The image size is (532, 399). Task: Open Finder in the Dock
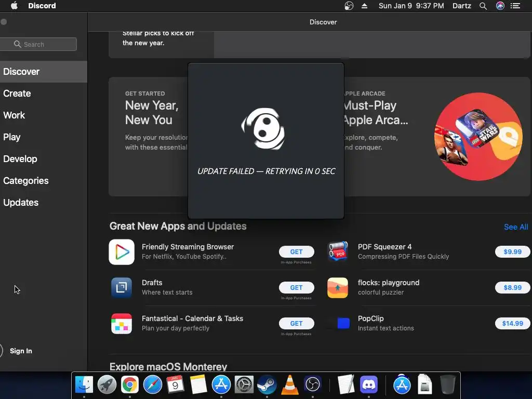coord(84,384)
